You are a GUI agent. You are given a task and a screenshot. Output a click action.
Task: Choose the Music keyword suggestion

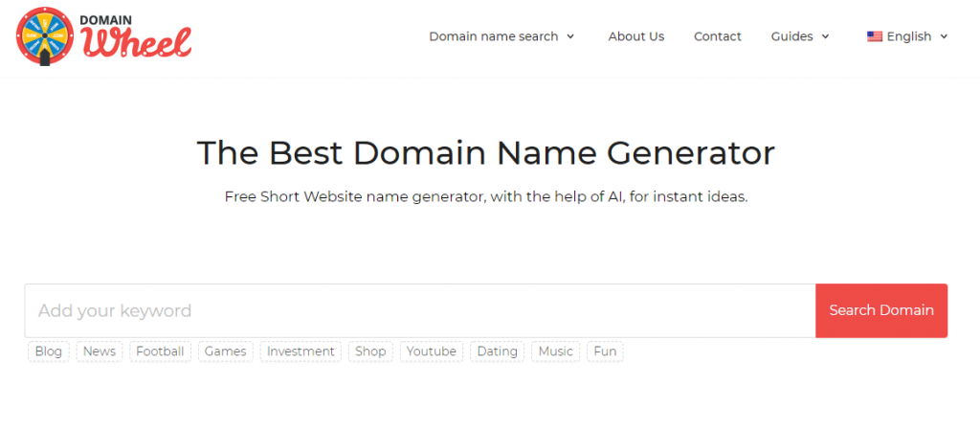[555, 352]
